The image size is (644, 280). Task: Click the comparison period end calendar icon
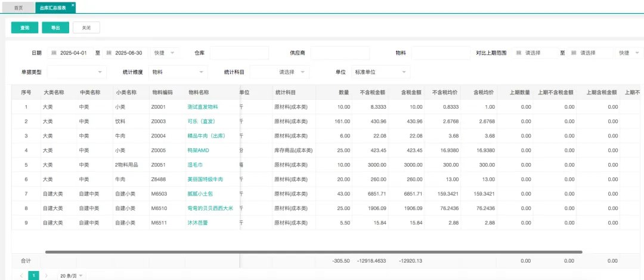tap(574, 53)
